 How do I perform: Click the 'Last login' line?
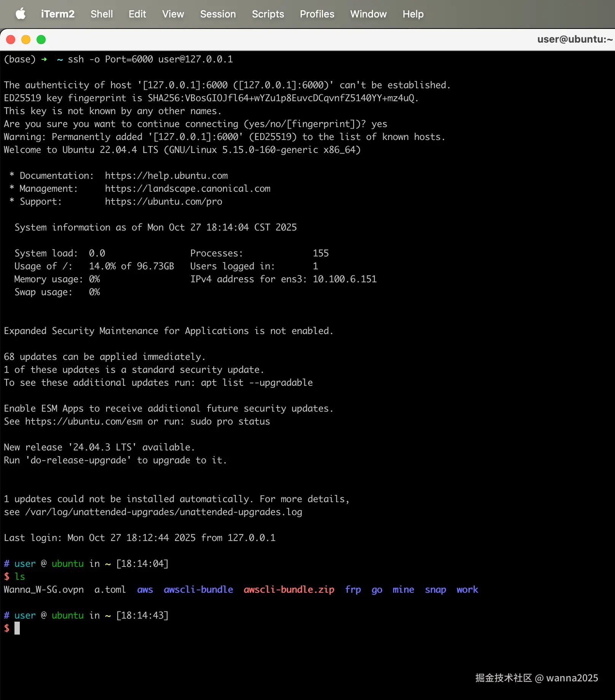(x=140, y=538)
